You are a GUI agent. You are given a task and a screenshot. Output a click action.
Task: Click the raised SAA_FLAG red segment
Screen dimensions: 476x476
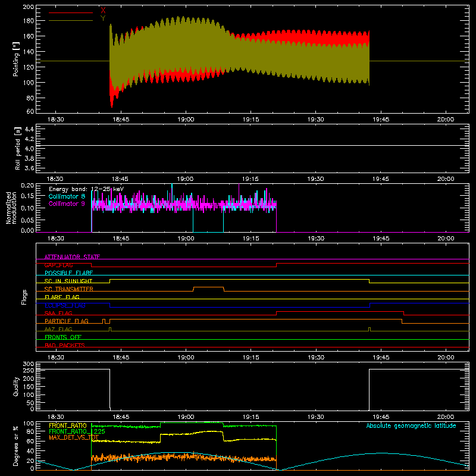tap(340, 311)
